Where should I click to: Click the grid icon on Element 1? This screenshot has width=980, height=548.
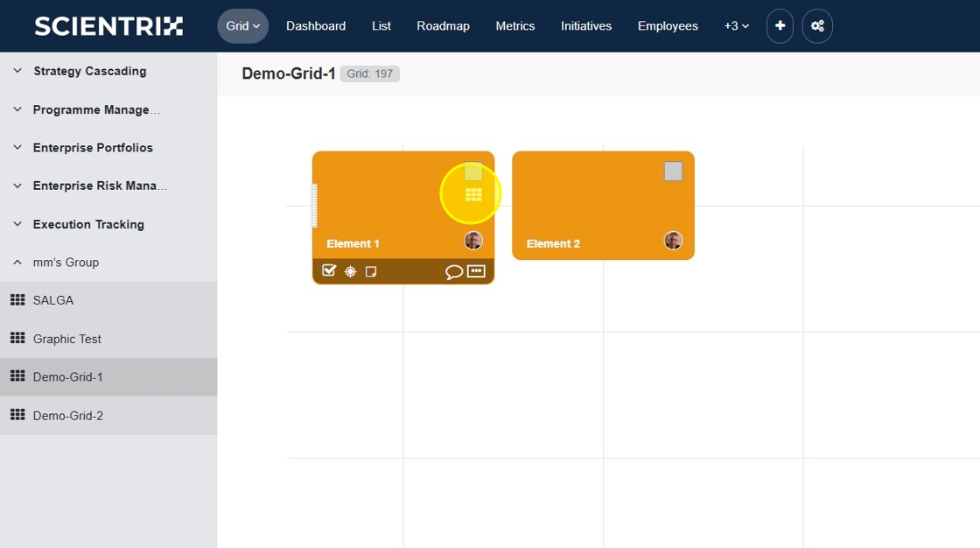[473, 194]
